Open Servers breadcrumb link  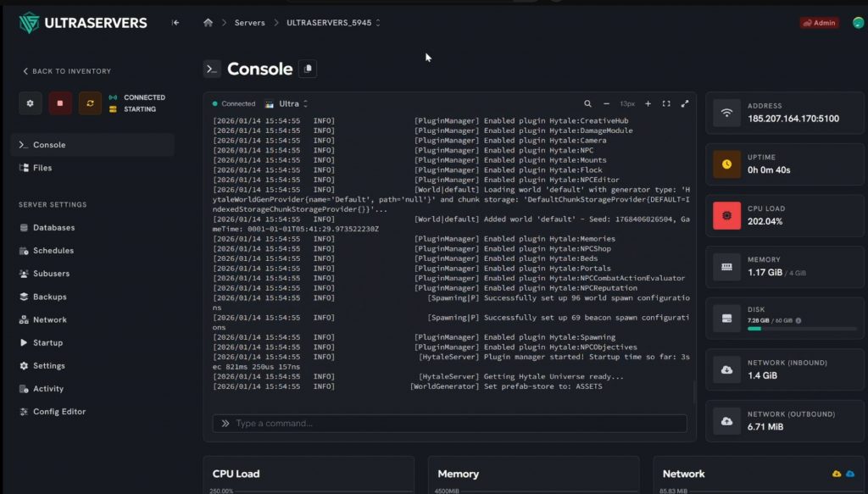click(250, 23)
